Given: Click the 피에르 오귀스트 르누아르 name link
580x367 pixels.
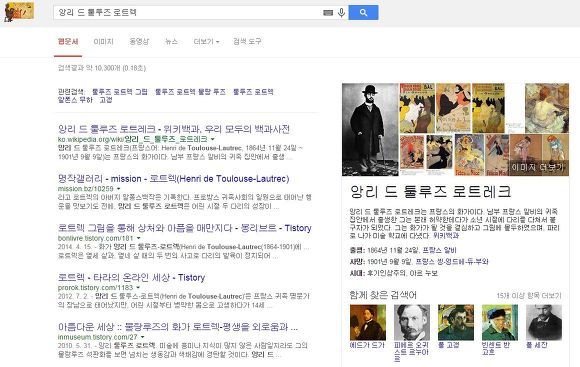Looking at the screenshot, I should point(411,352).
